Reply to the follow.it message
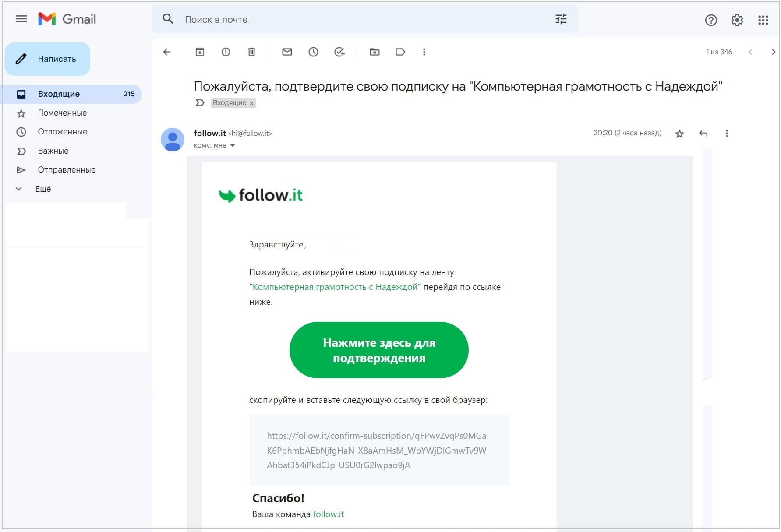This screenshot has height=532, width=781. [703, 134]
